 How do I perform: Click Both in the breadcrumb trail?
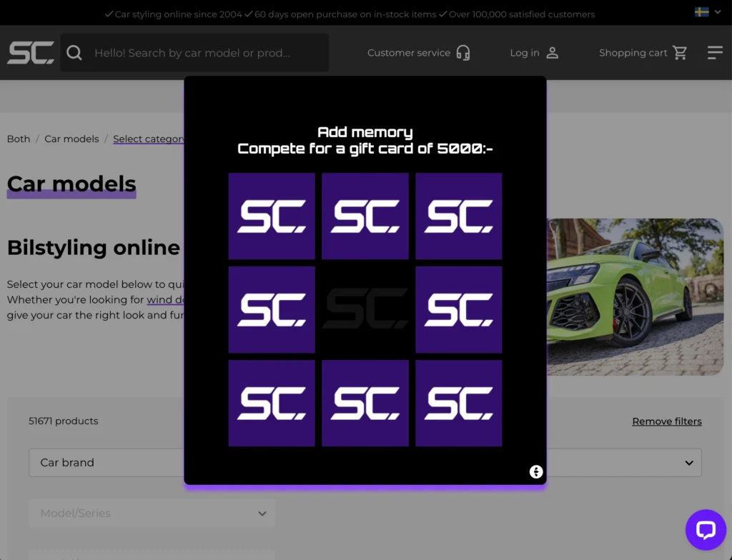point(19,139)
